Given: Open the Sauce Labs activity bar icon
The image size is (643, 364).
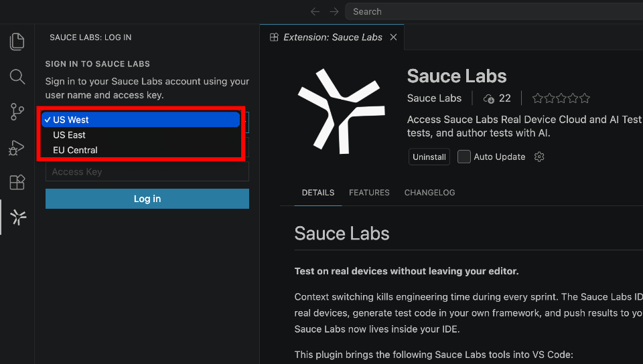Looking at the screenshot, I should tap(18, 217).
